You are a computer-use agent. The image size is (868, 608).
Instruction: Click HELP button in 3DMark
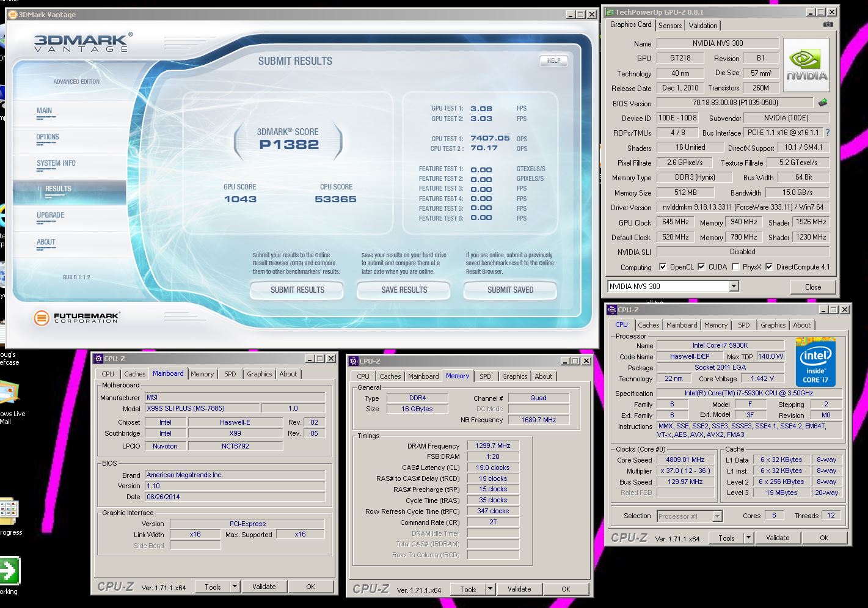pyautogui.click(x=553, y=60)
